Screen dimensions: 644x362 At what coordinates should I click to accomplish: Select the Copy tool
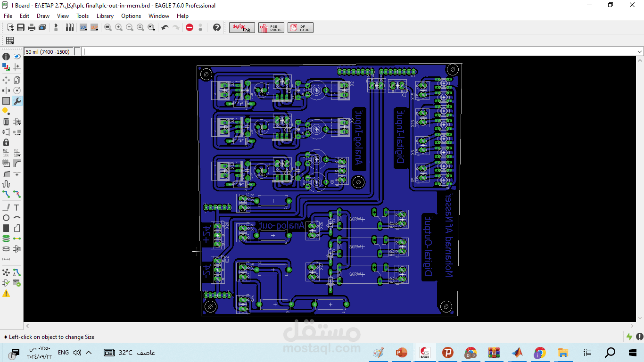[17, 80]
